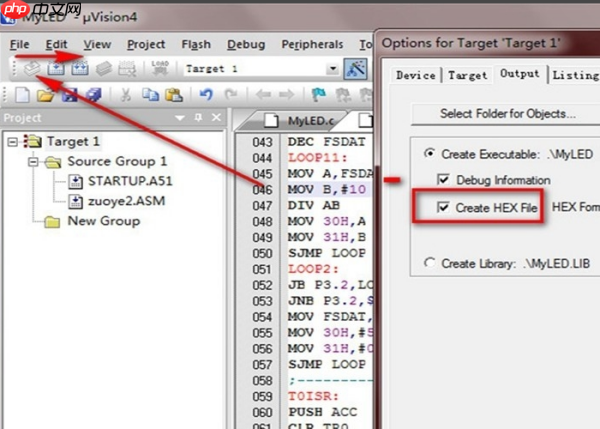Click the Redo arrow toolbar icon
Screen dimensions: 600x429
[230, 94]
